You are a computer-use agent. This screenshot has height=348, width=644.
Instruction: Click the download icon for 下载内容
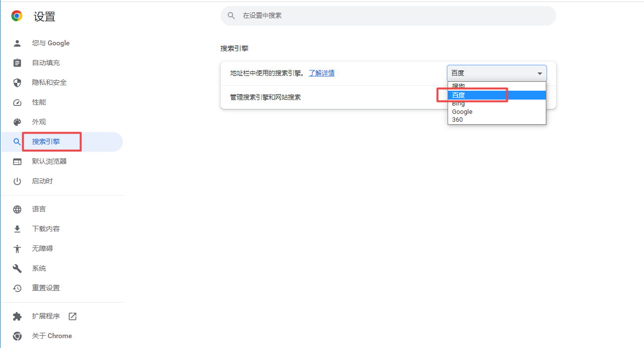click(x=17, y=229)
